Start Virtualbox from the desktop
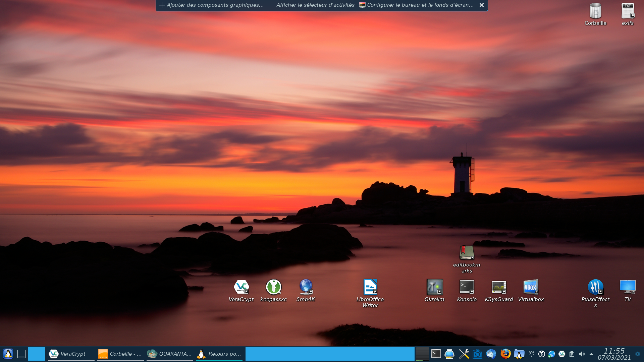 pos(531,291)
